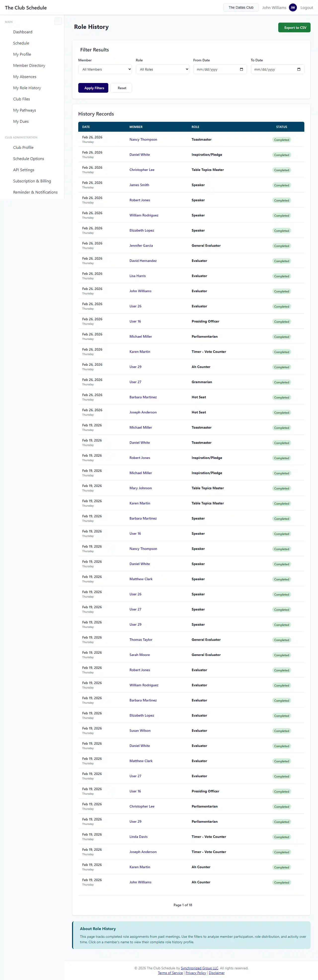
Task: Open Reminder & Notifications page
Action: (35, 193)
